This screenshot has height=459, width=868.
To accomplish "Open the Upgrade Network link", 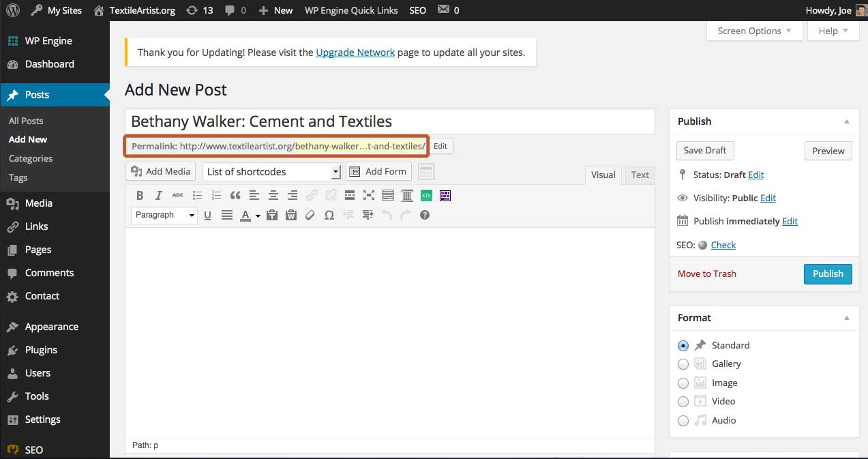I will click(x=355, y=53).
